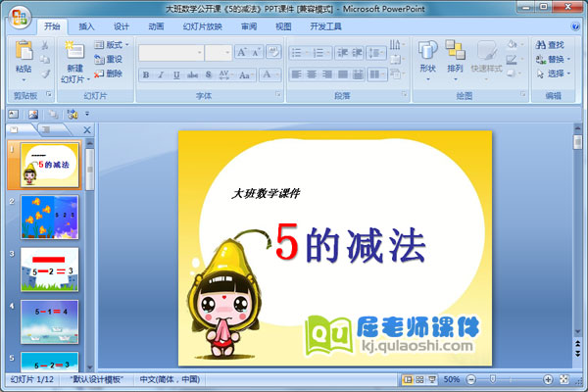
Task: Click the font color A swatch
Action: (x=267, y=75)
